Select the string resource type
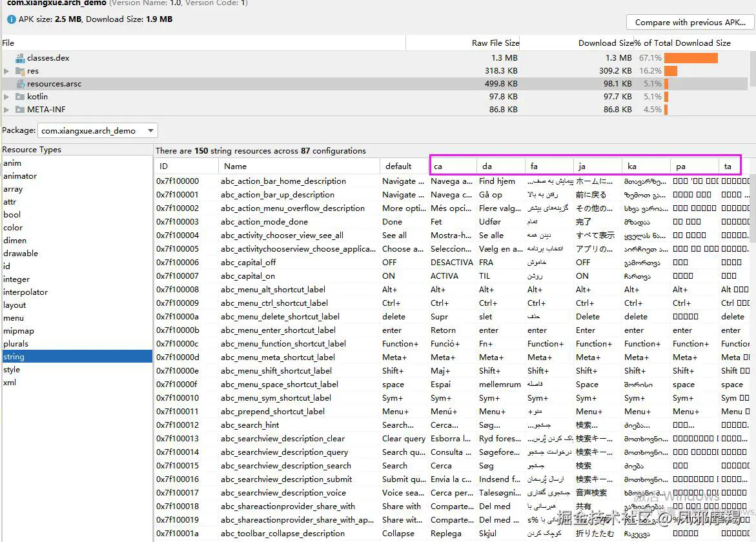This screenshot has height=542, width=756. (x=77, y=357)
